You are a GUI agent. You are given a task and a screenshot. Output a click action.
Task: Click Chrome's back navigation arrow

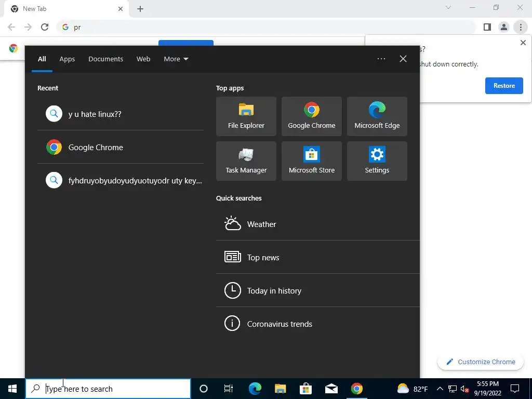pos(11,27)
